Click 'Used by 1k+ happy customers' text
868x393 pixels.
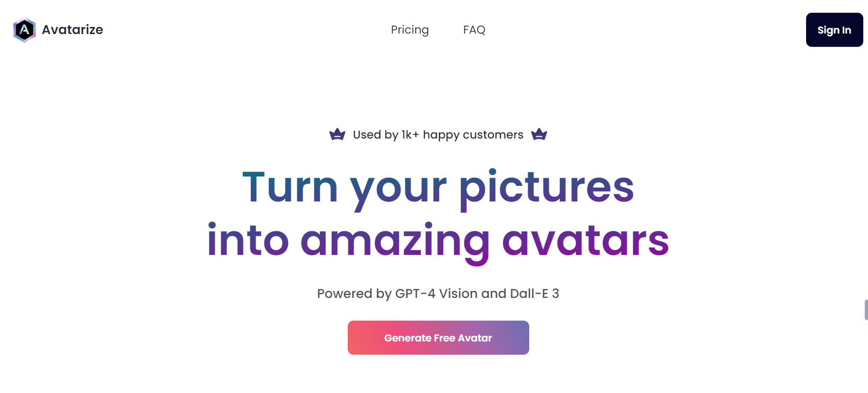(438, 134)
